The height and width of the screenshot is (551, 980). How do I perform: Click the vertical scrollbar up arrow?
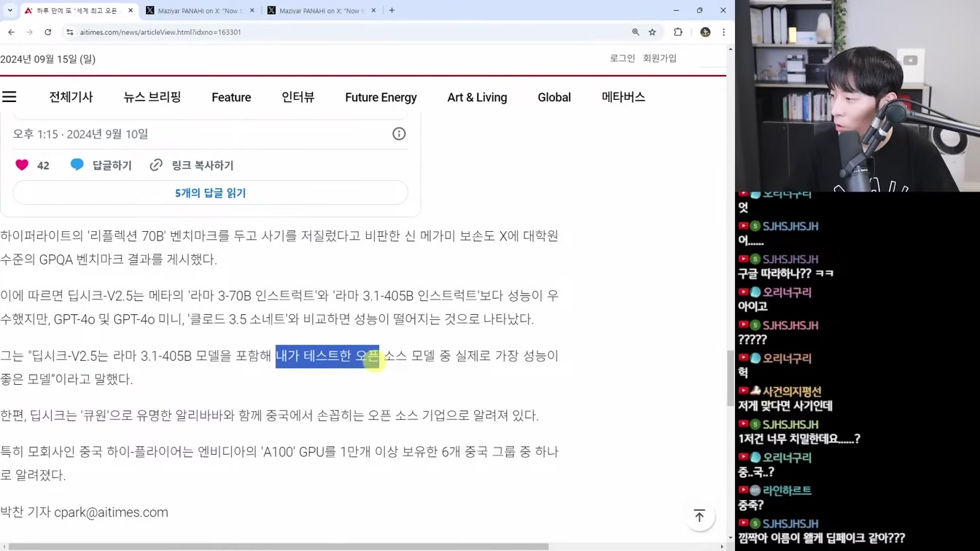coord(731,50)
